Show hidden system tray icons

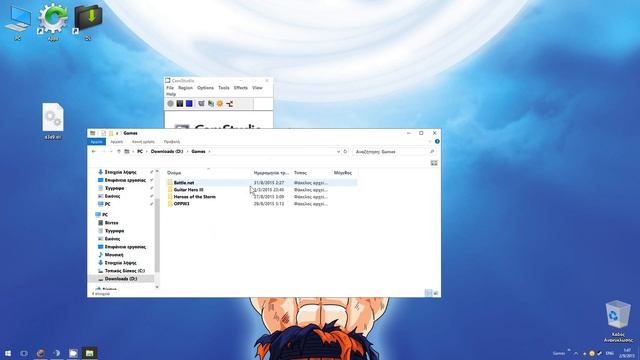point(576,353)
